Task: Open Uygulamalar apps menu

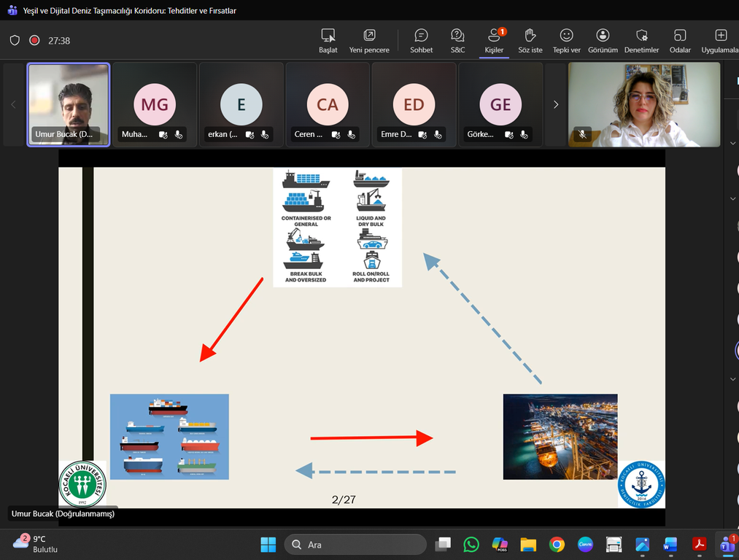Action: pos(721,40)
